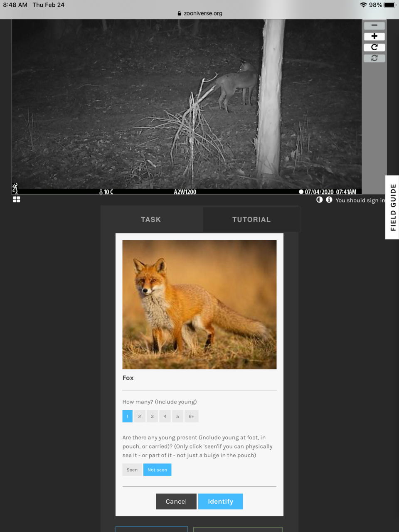Reset the image view with the refresh icon

point(374,58)
